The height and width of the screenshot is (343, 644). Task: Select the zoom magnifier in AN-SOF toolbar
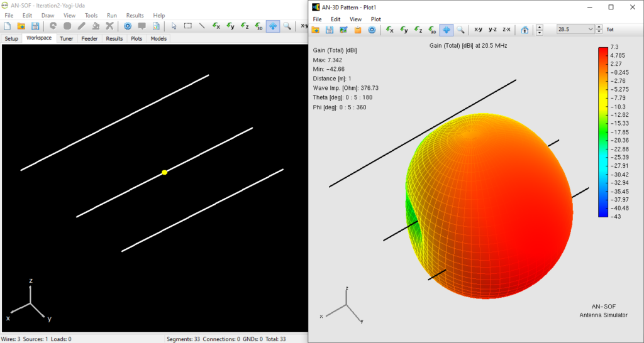point(287,26)
